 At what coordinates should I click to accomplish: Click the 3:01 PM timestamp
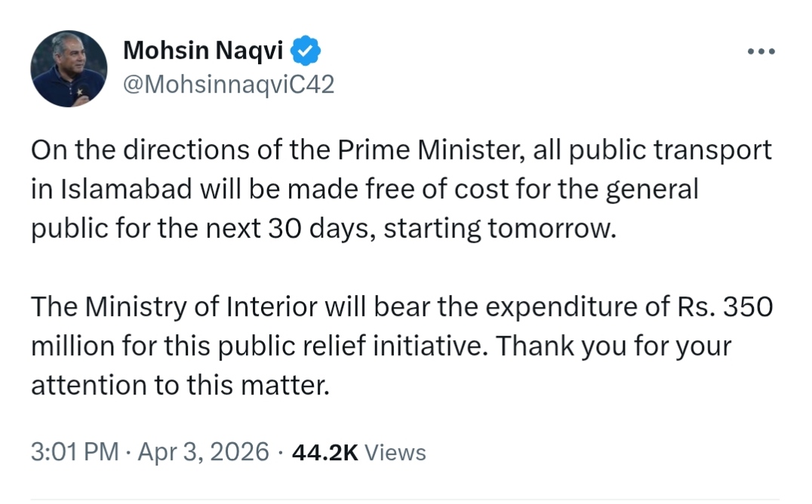pyautogui.click(x=75, y=452)
